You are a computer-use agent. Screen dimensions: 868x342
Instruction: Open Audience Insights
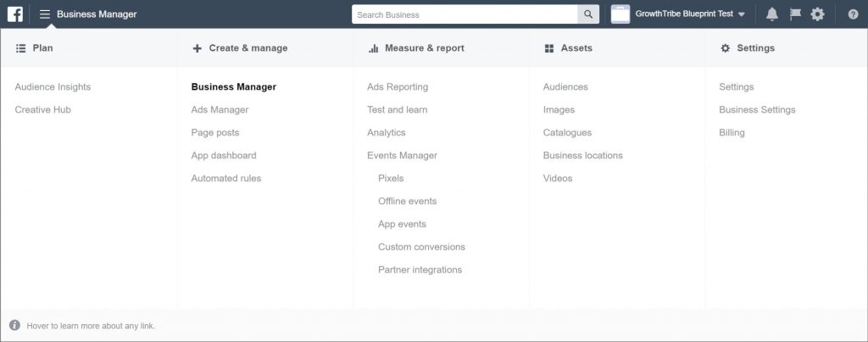pos(53,87)
